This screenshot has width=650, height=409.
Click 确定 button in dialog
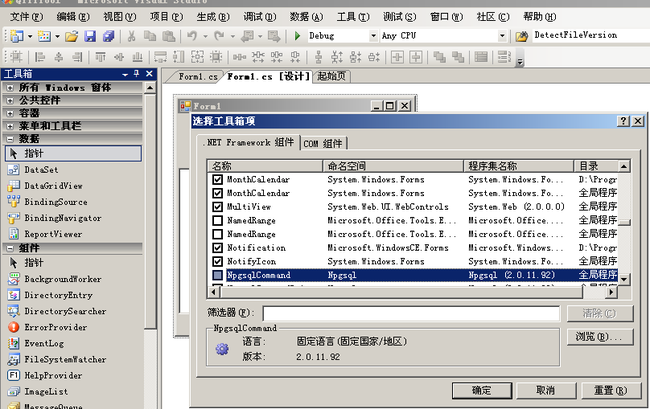(x=482, y=390)
